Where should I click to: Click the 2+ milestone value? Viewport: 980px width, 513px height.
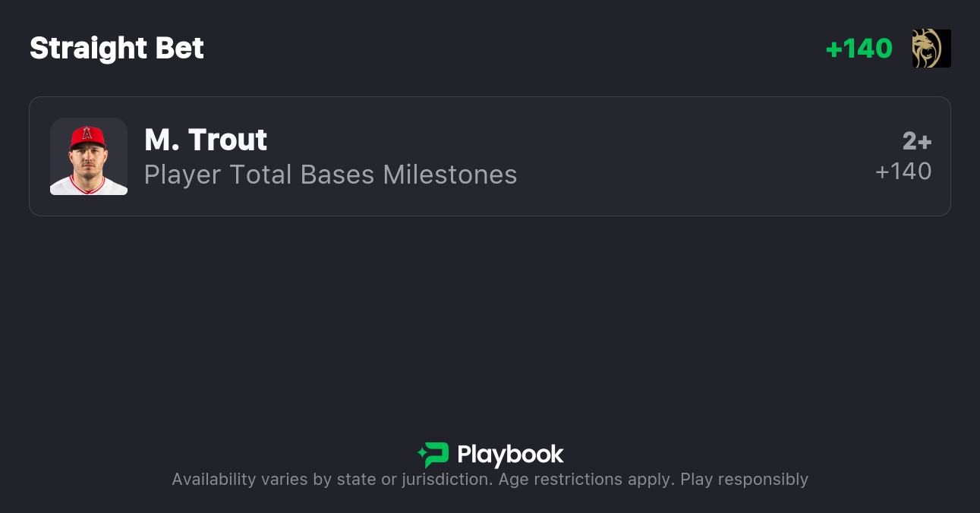tap(916, 141)
